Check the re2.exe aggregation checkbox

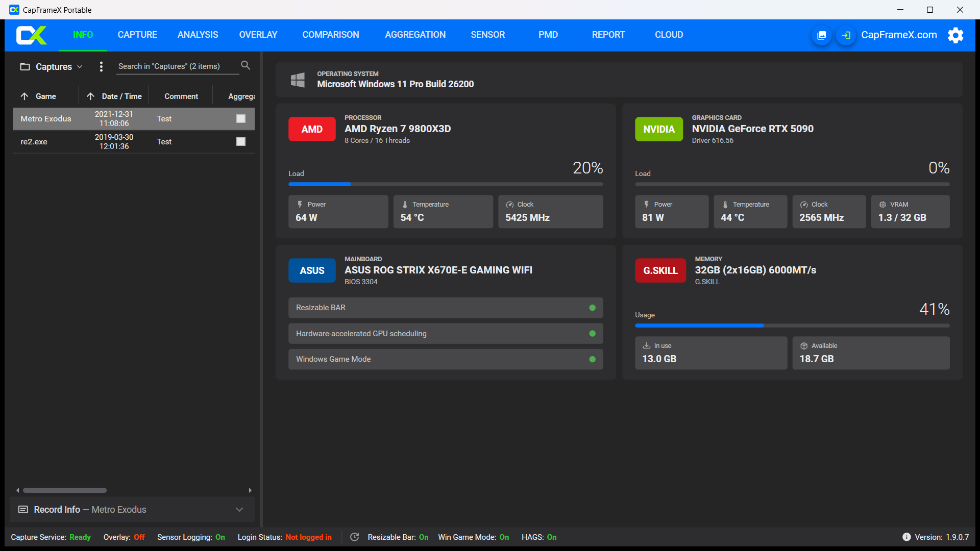241,141
